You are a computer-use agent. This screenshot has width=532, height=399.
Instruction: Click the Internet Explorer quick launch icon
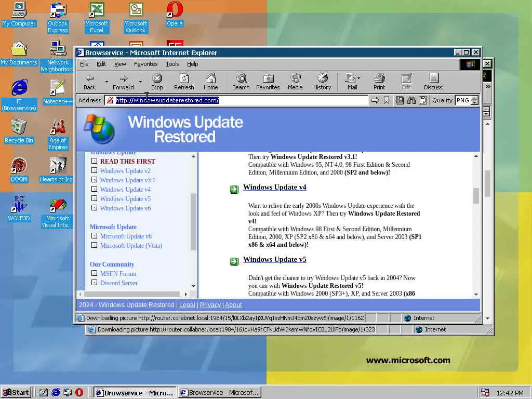pyautogui.click(x=55, y=392)
